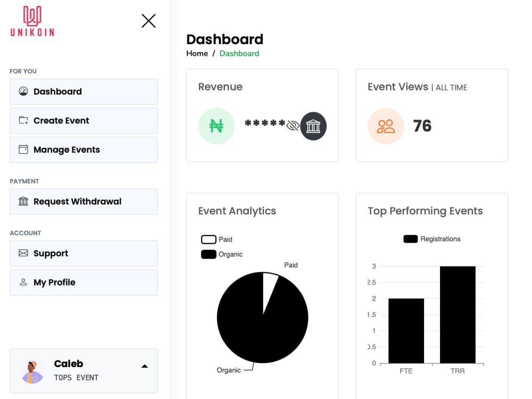
Task: Expand the Caleb account dropdown arrow
Action: [145, 366]
